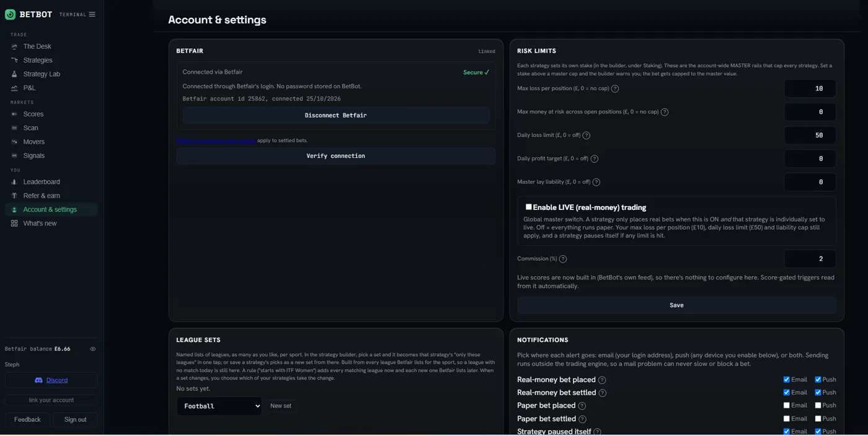Click Verify connection button
Image resolution: width=868 pixels, height=436 pixels.
point(335,156)
